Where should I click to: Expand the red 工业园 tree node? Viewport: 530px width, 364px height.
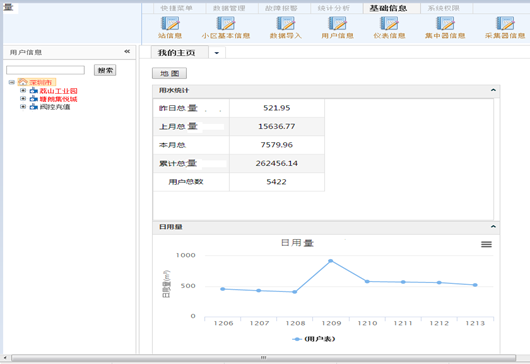[x=23, y=91]
